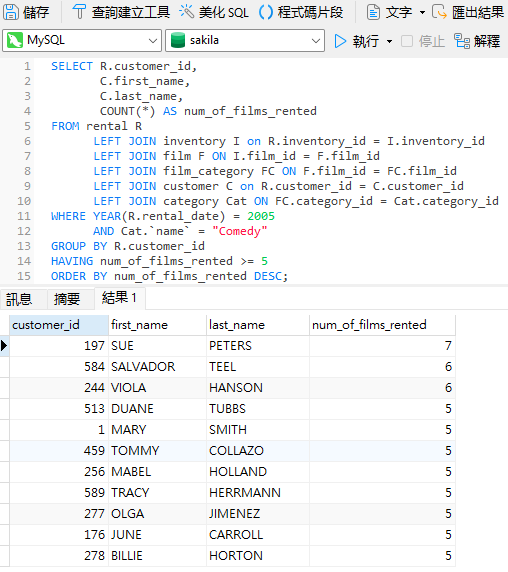Viewport: 508px width, 572px height.
Task: Click line number 15 in editor gutter
Action: (24, 276)
